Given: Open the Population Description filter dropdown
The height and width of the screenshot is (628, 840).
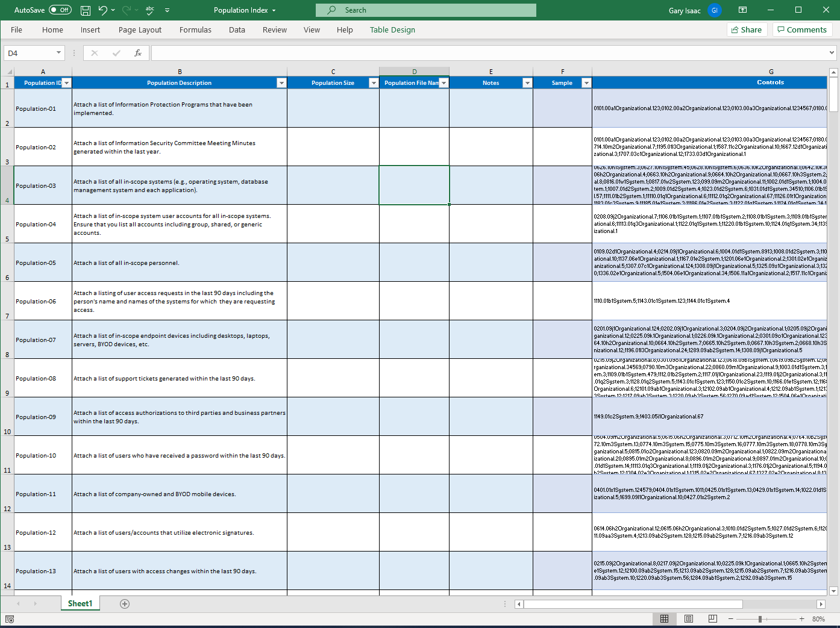Looking at the screenshot, I should (x=281, y=83).
